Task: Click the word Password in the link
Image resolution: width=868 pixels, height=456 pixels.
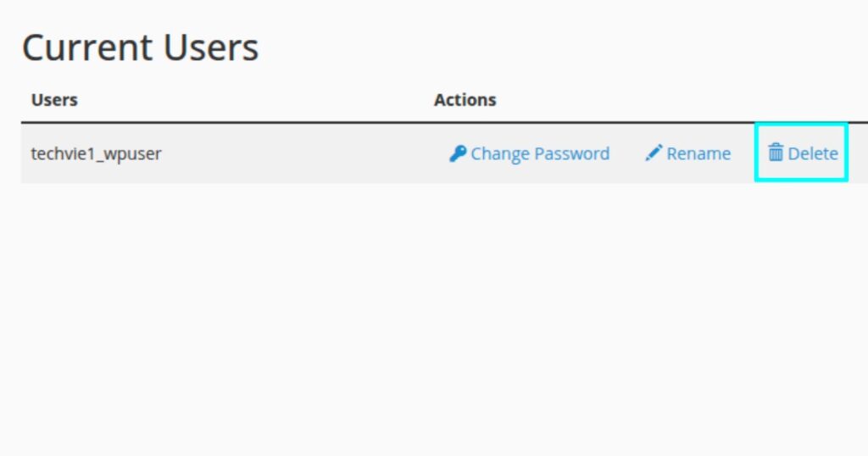Action: pyautogui.click(x=574, y=153)
